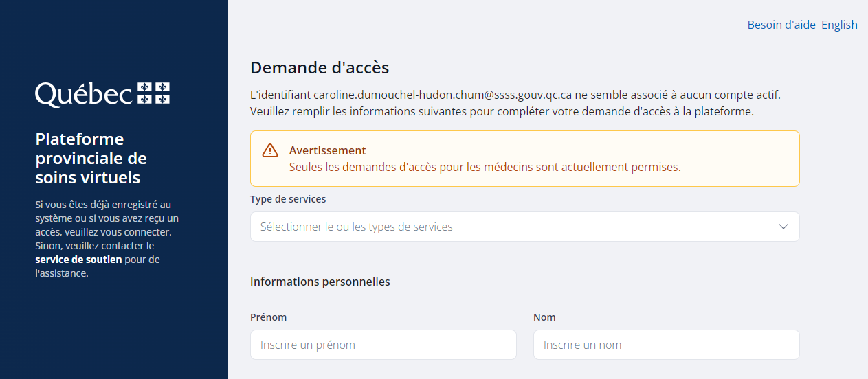
Task: Focus the Nom input field
Action: click(666, 345)
